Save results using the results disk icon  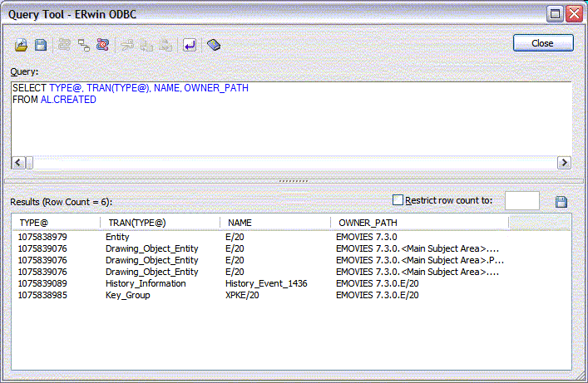click(x=561, y=202)
